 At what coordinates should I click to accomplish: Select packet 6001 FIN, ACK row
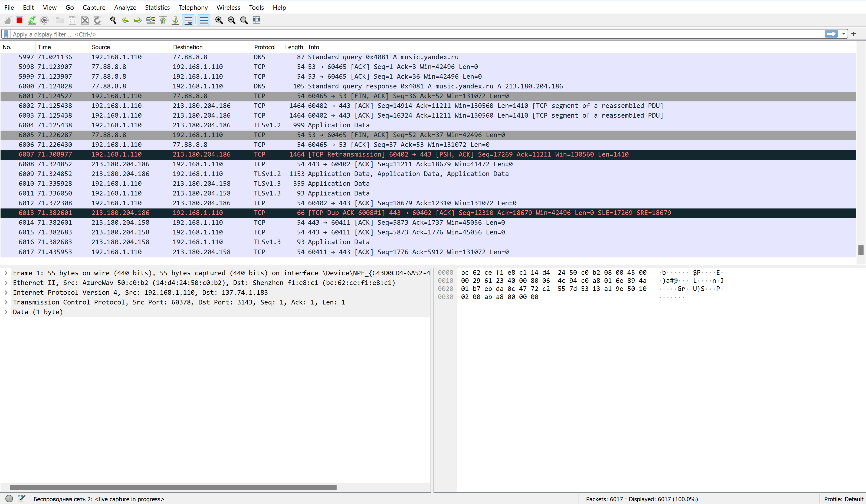point(428,96)
